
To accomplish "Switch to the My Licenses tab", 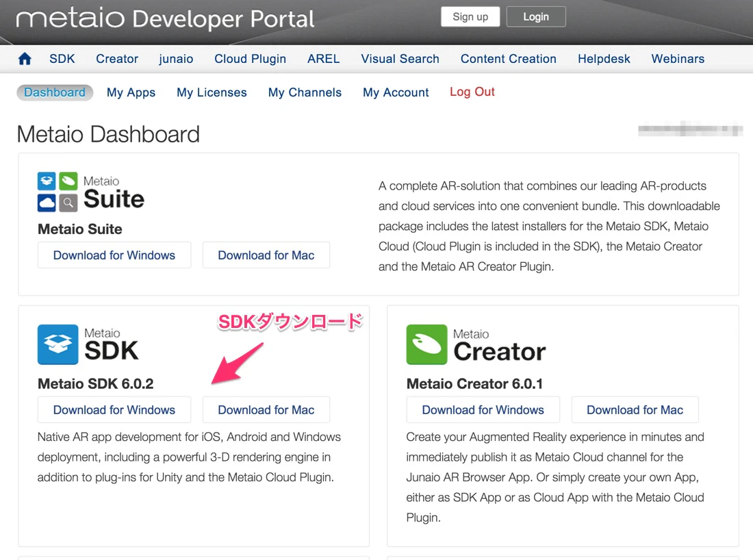I will click(212, 92).
